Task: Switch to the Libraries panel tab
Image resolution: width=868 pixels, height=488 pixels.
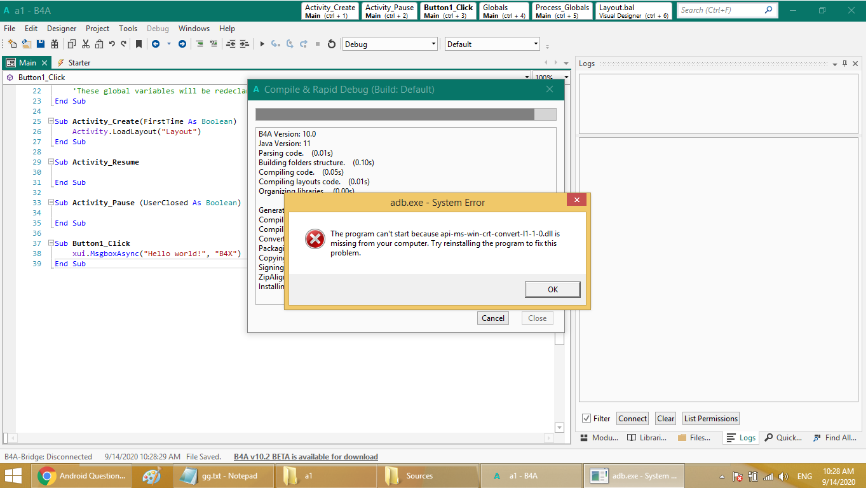Action: tap(647, 438)
